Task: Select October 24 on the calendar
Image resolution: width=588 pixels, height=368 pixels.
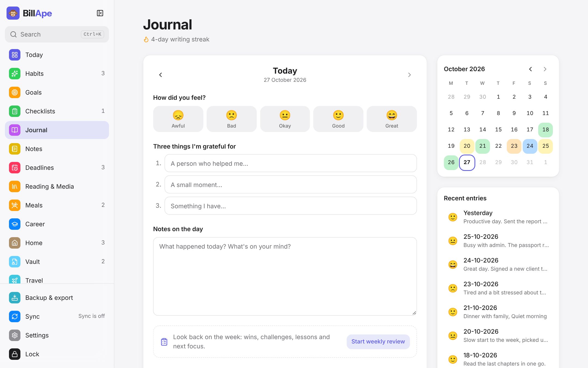Action: pos(530,146)
